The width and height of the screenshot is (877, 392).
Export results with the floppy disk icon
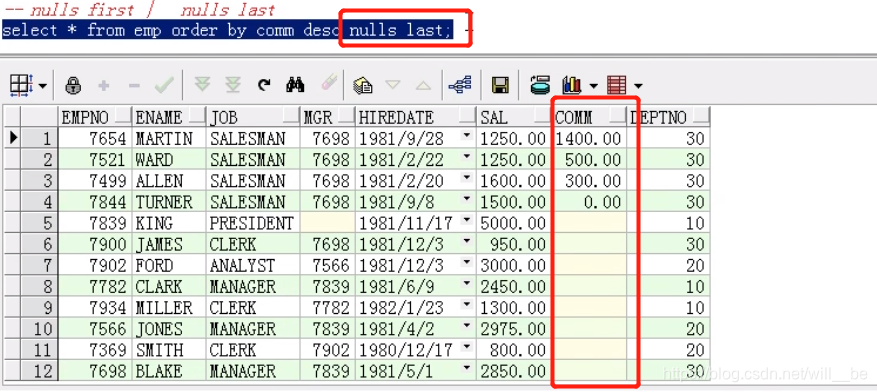(x=500, y=85)
